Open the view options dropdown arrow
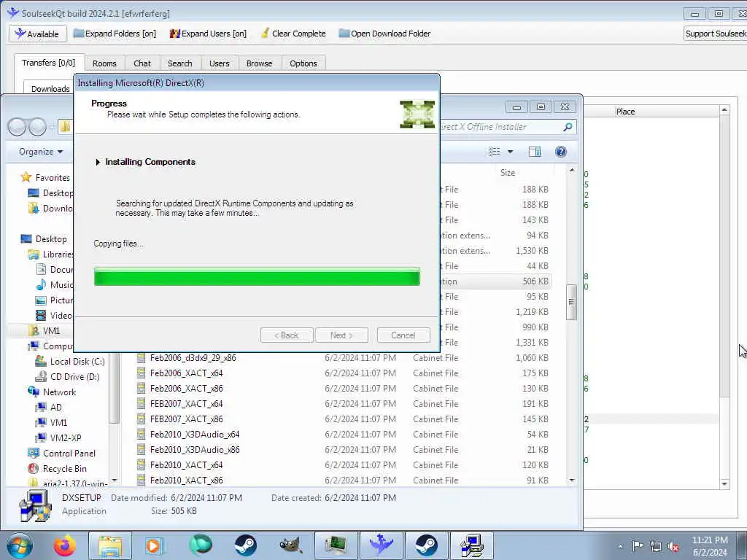Screen dimensions: 747x560 coord(510,152)
